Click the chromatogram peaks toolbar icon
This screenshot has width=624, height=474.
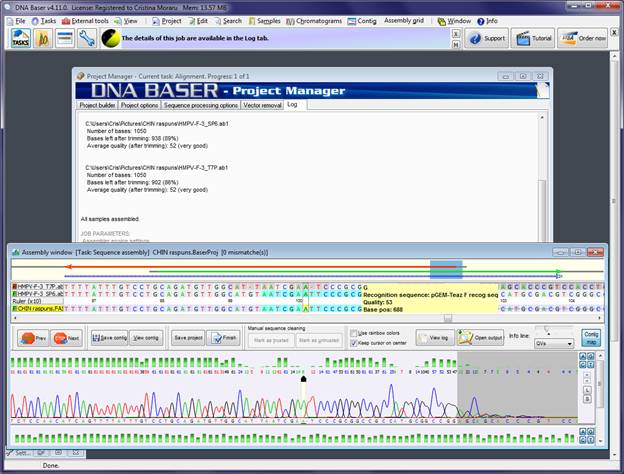[x=43, y=39]
